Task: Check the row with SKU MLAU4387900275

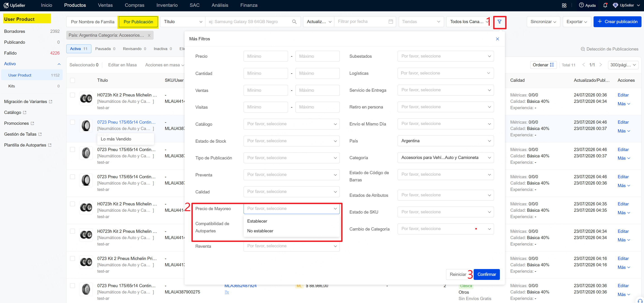Action: click(73, 286)
